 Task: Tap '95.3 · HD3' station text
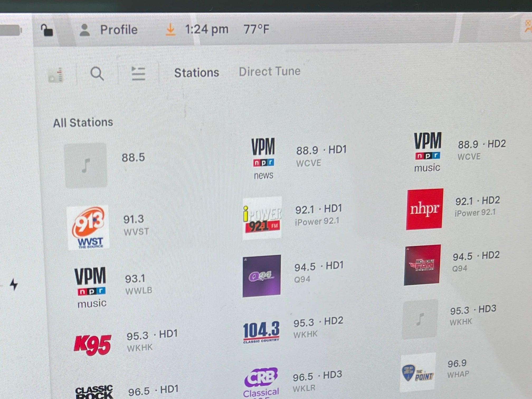(473, 310)
